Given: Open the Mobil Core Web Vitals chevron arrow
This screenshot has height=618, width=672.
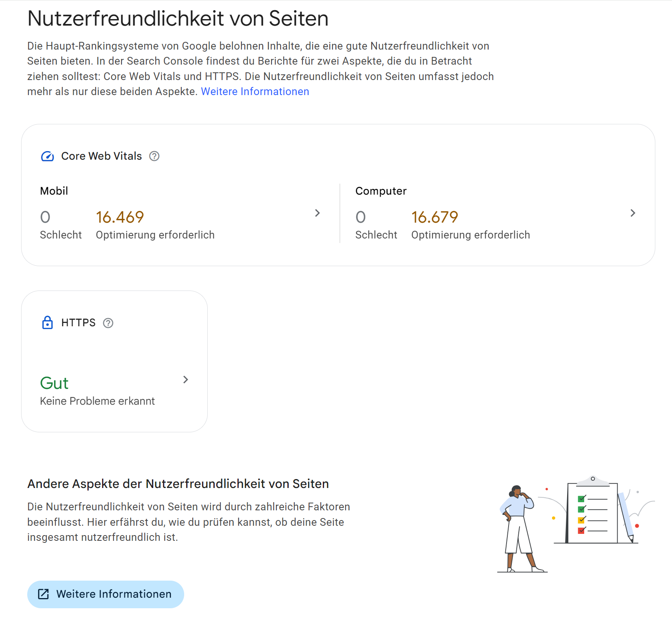Looking at the screenshot, I should (x=317, y=213).
